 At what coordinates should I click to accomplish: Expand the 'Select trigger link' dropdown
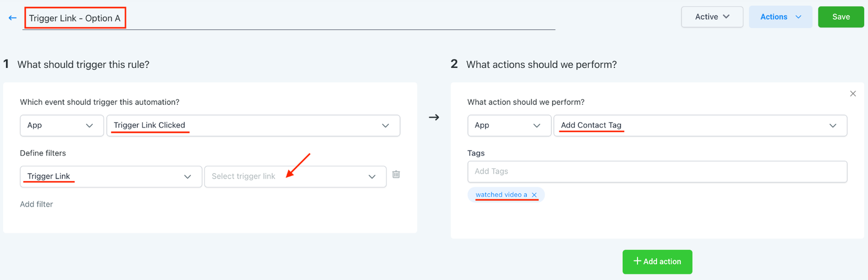[295, 176]
